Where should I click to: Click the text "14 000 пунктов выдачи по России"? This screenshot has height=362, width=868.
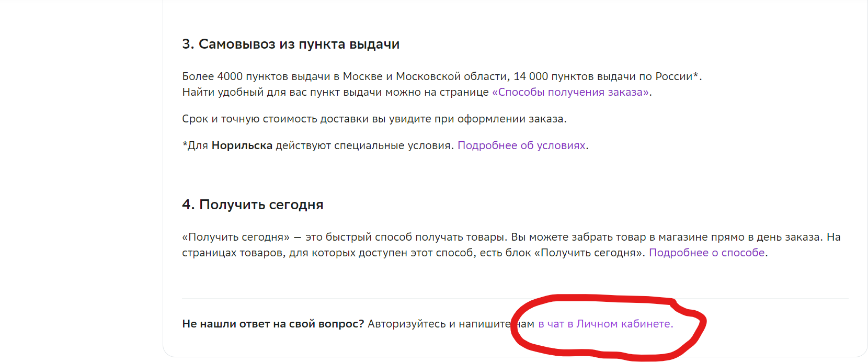603,77
